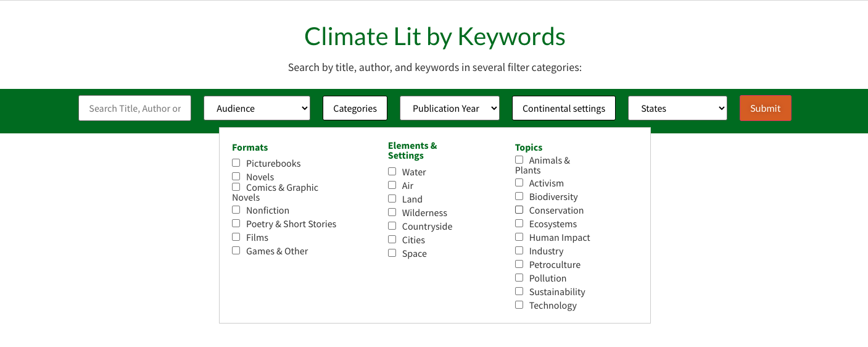Image resolution: width=868 pixels, height=347 pixels.
Task: Select the Space setting checkbox
Action: pyautogui.click(x=392, y=253)
